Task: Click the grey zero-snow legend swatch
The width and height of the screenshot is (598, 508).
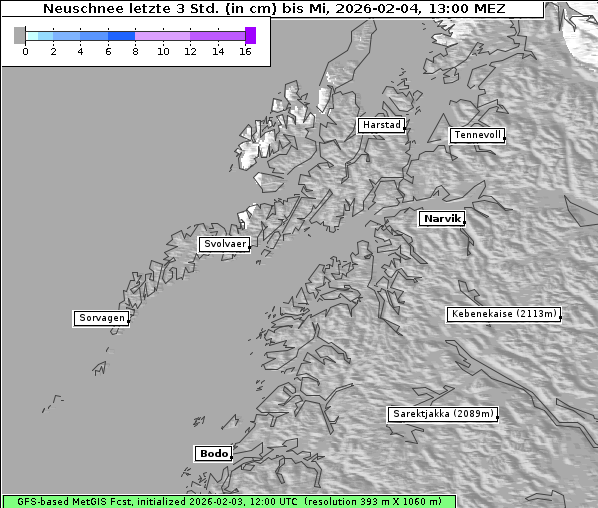Action: click(19, 35)
